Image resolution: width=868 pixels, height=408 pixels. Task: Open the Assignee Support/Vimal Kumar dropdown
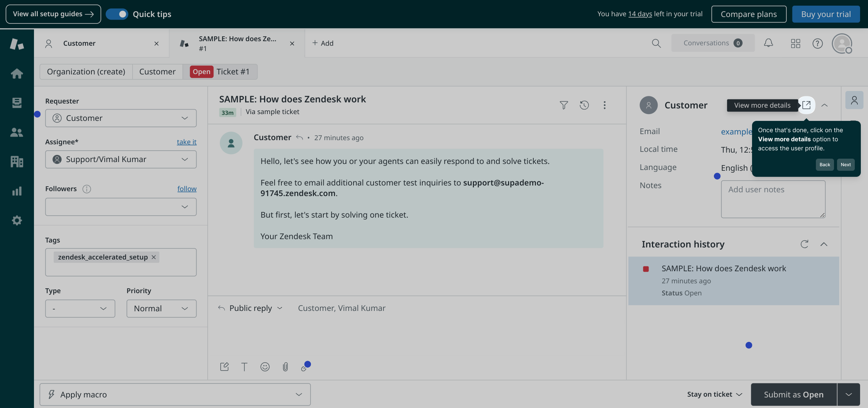[121, 159]
